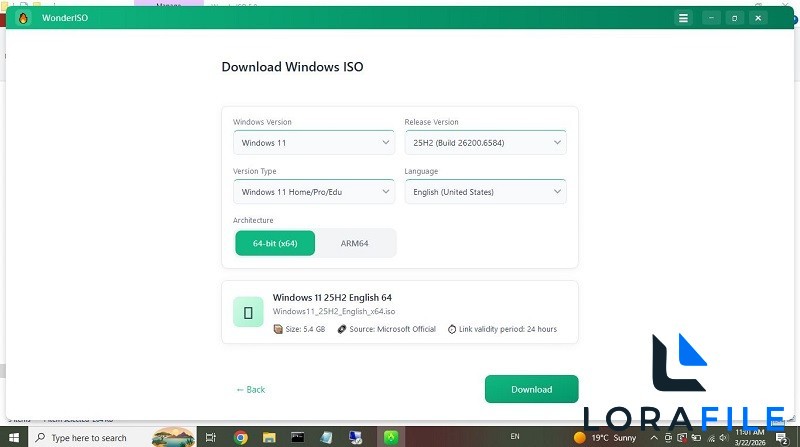This screenshot has width=800, height=447.
Task: Click the taskbar clock and date
Action: pos(749,438)
